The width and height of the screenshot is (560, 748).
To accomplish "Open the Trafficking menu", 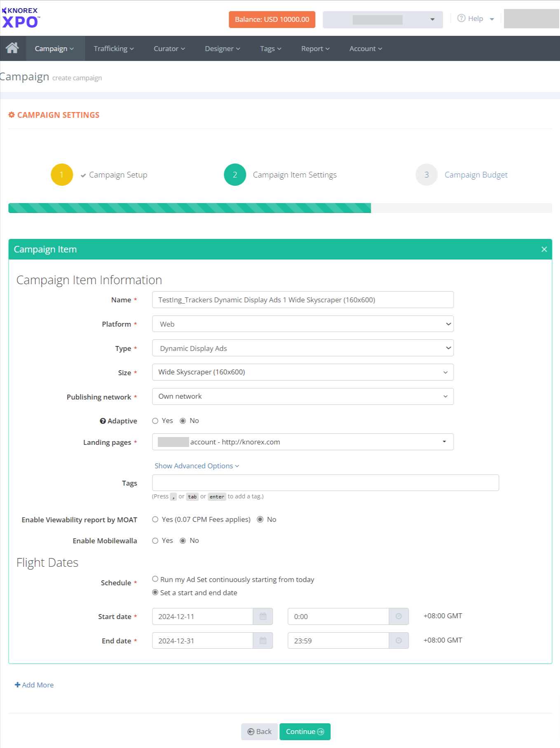I will (x=113, y=49).
